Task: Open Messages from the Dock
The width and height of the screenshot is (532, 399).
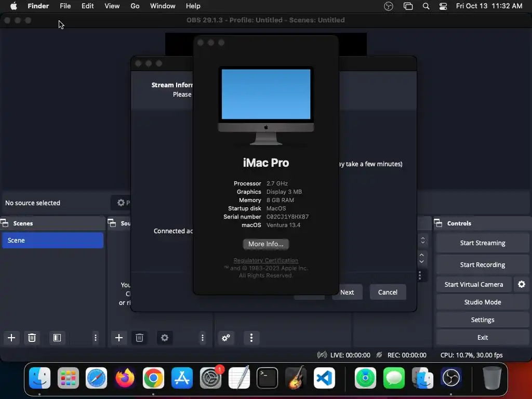Action: point(394,378)
